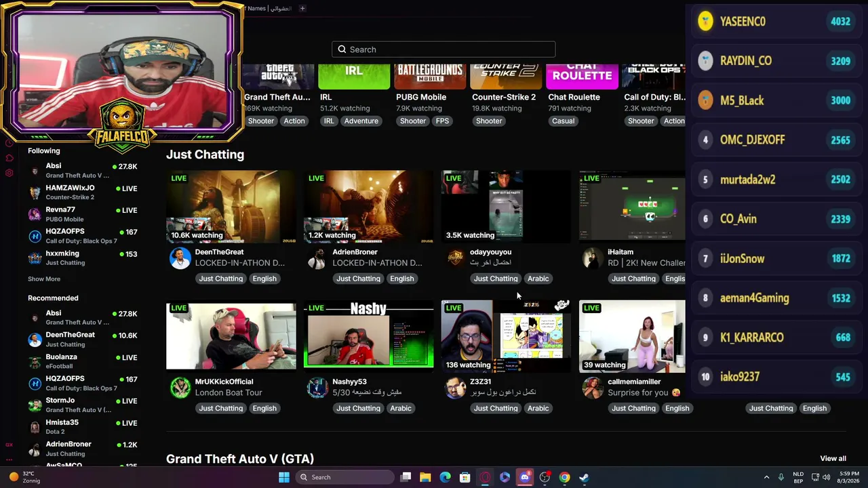Open View all for Grand Theft Auto V

pos(833,459)
